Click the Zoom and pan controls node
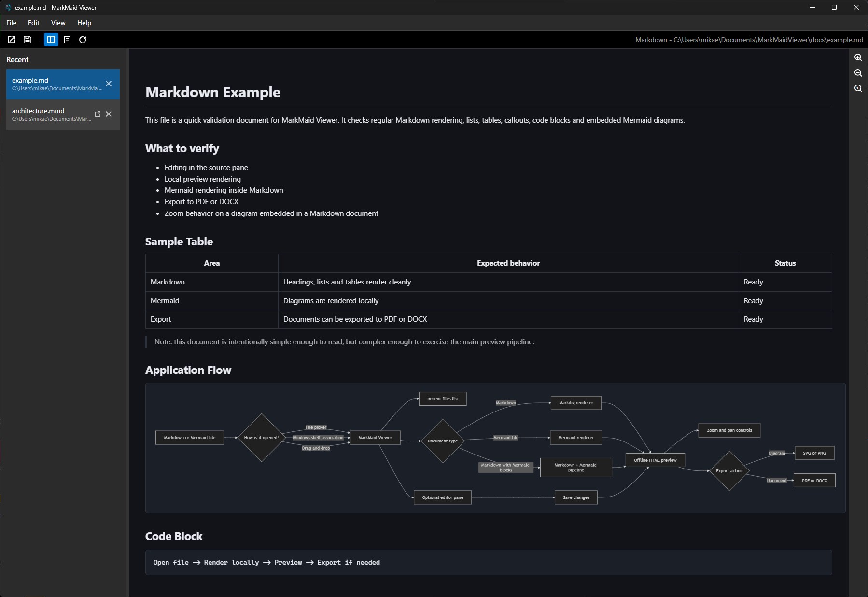Image resolution: width=868 pixels, height=597 pixels. [x=729, y=430]
